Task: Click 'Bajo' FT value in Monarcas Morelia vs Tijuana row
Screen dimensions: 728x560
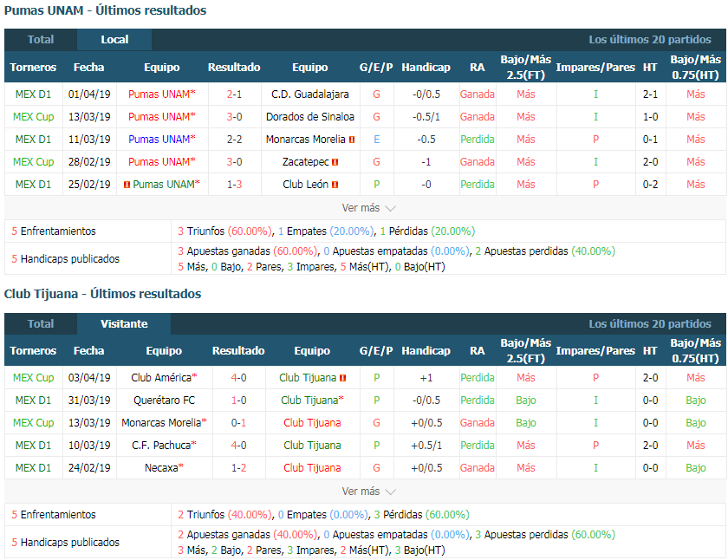Action: (x=525, y=422)
